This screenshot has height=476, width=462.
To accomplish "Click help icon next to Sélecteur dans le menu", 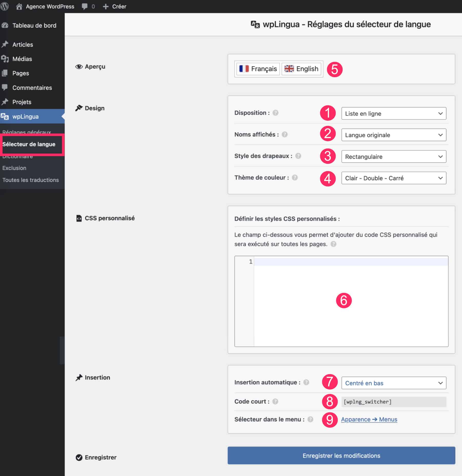I will click(310, 419).
